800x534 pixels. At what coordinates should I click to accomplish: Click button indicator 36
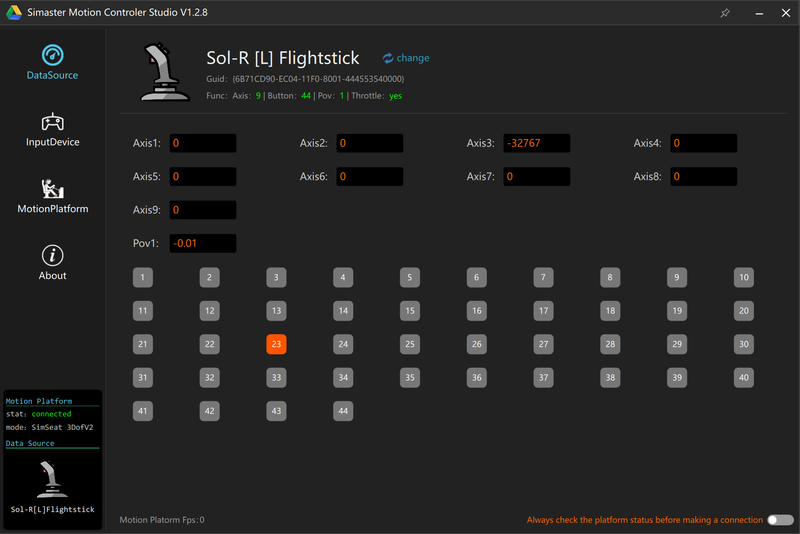coord(477,377)
